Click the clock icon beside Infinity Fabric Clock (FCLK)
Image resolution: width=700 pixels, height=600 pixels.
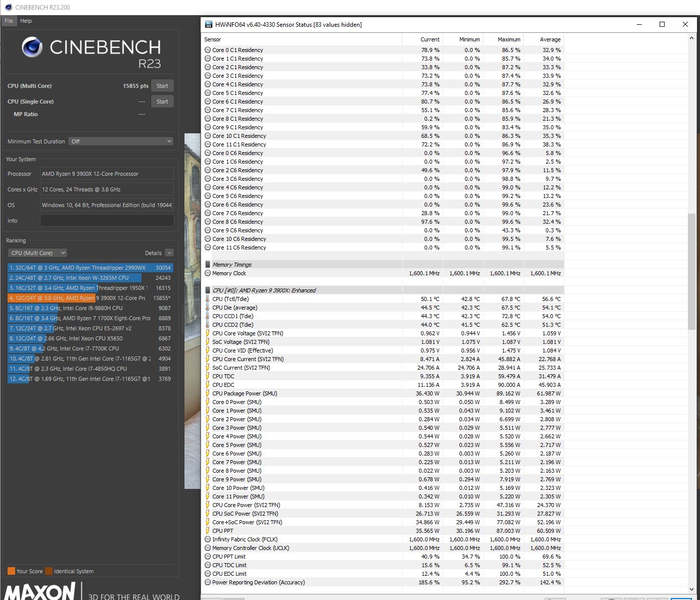click(x=207, y=539)
